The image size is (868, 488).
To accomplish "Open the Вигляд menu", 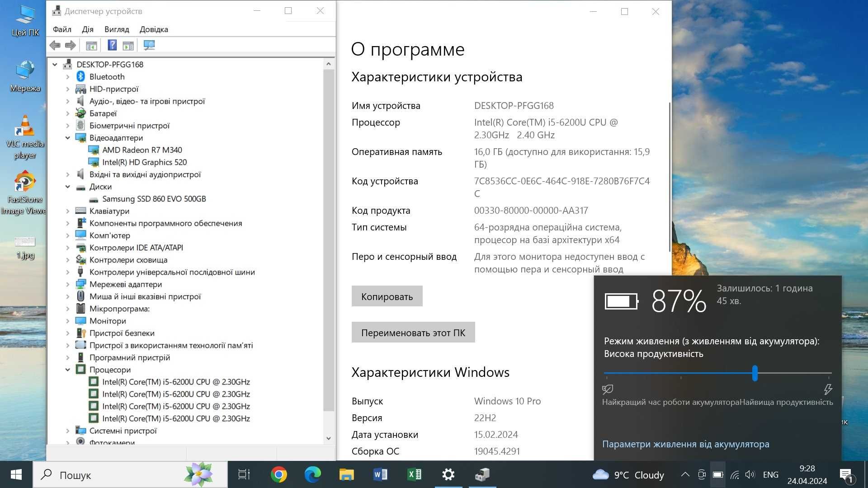I will (x=117, y=29).
